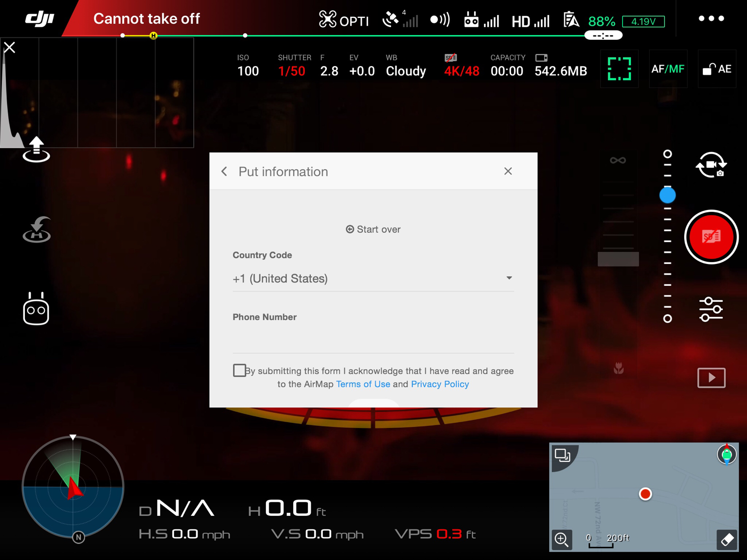
Task: Tap the remaining flight time indicator
Action: 603,35
